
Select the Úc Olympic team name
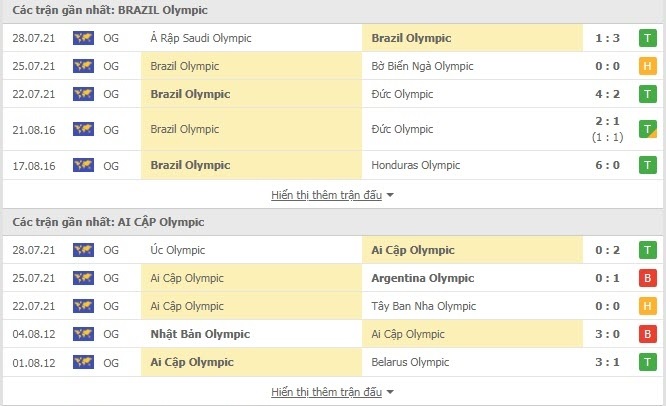click(x=178, y=250)
